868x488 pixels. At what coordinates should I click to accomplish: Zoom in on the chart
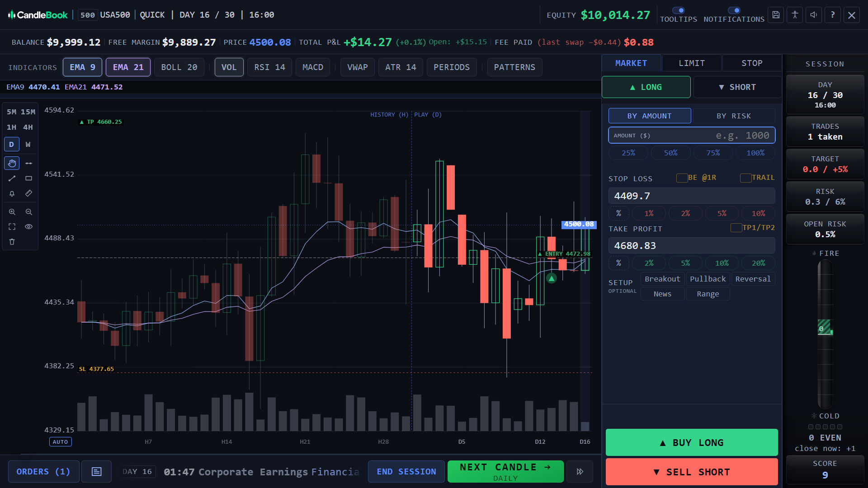pyautogui.click(x=12, y=212)
